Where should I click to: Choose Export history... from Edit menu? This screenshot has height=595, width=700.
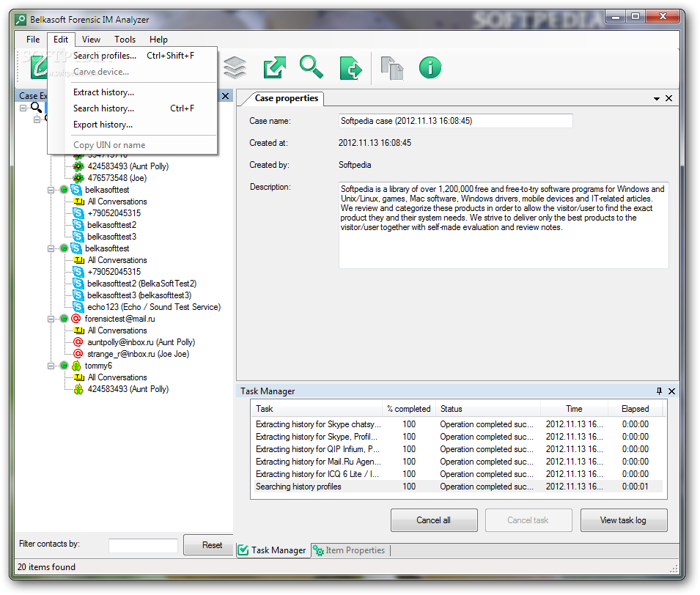click(133, 125)
